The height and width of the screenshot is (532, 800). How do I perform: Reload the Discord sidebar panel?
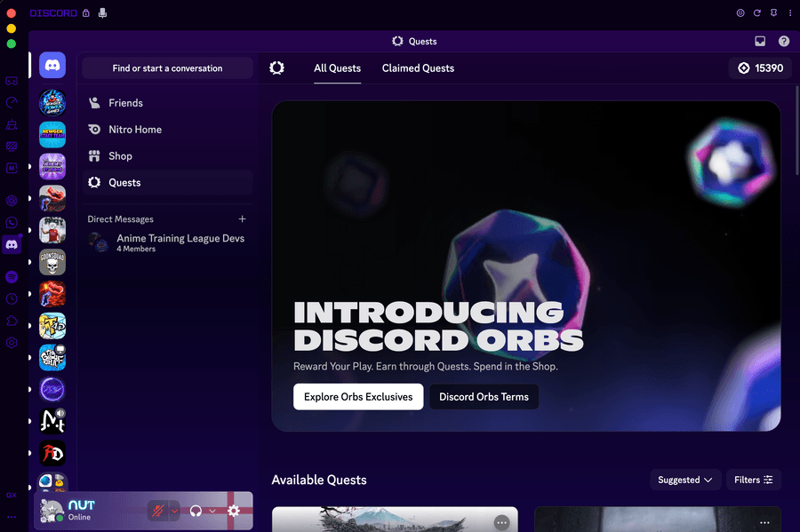[757, 12]
